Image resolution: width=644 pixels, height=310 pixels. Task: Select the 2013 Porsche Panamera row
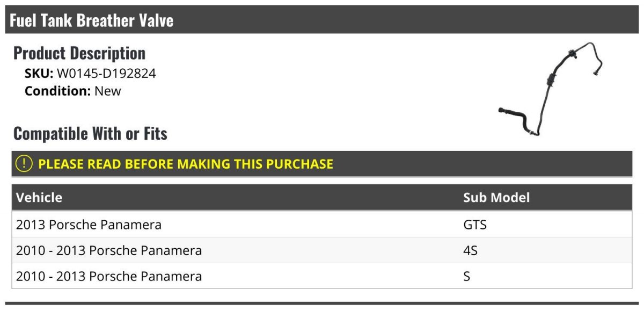(322, 224)
